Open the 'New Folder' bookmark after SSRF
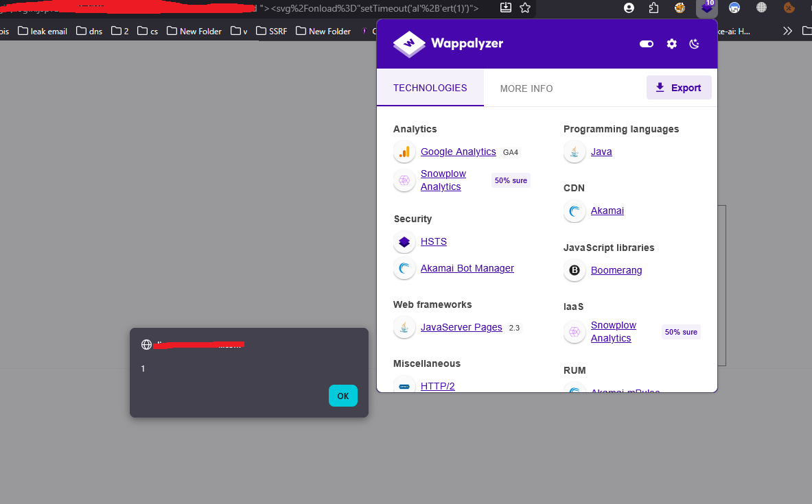The image size is (812, 504). coord(323,31)
